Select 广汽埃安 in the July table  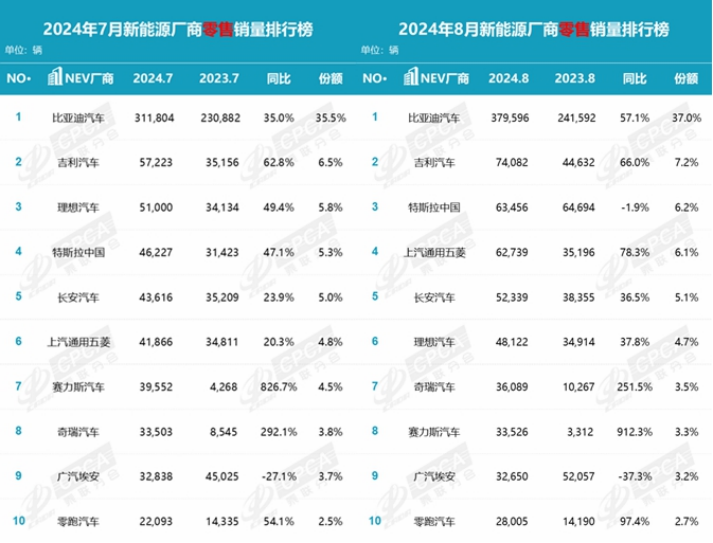point(78,477)
